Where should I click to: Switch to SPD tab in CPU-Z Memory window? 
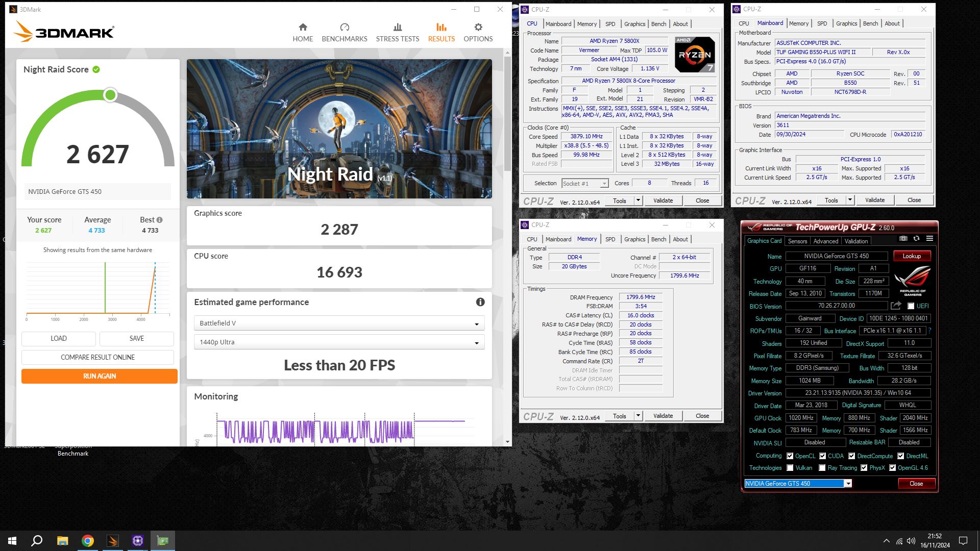coord(610,239)
